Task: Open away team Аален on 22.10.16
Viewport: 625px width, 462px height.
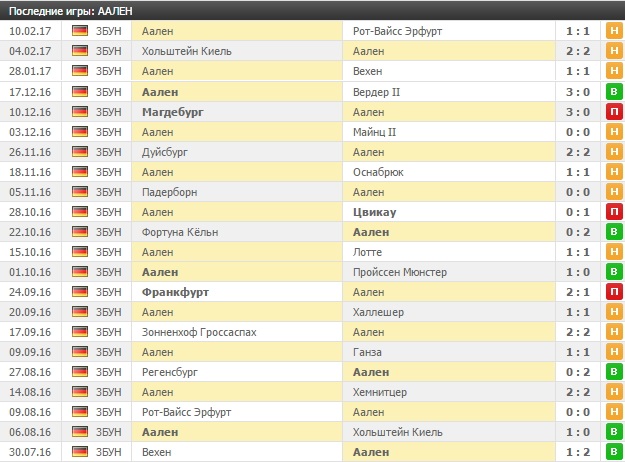Action: coord(371,232)
